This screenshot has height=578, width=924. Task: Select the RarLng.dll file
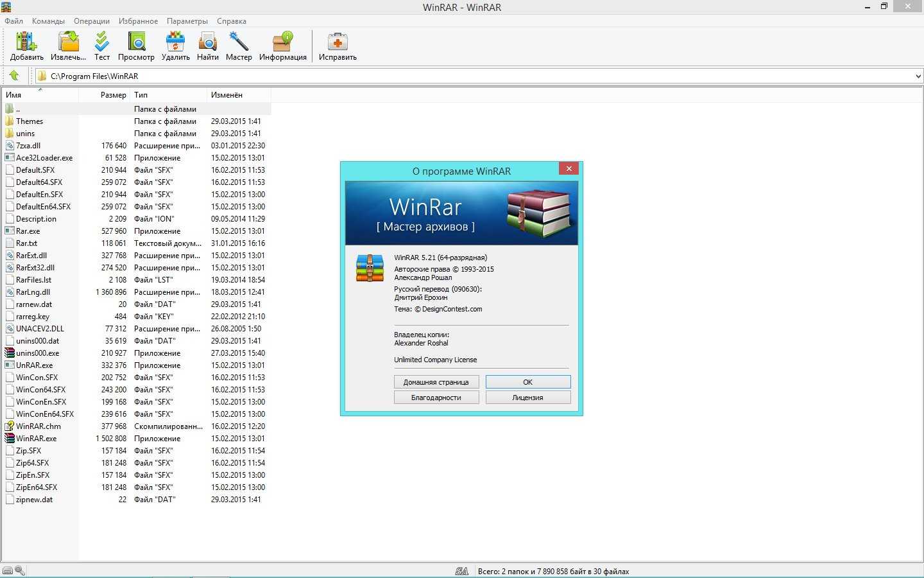tap(33, 292)
